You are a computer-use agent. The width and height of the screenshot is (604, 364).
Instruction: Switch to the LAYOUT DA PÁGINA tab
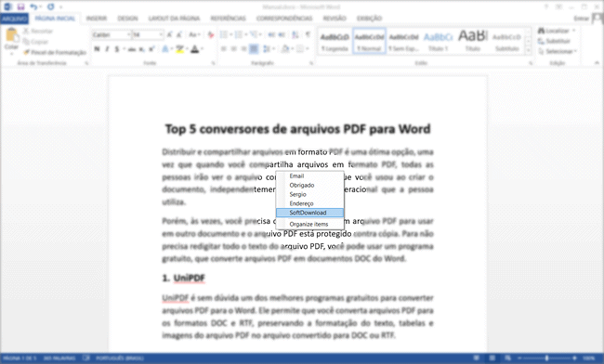click(174, 19)
